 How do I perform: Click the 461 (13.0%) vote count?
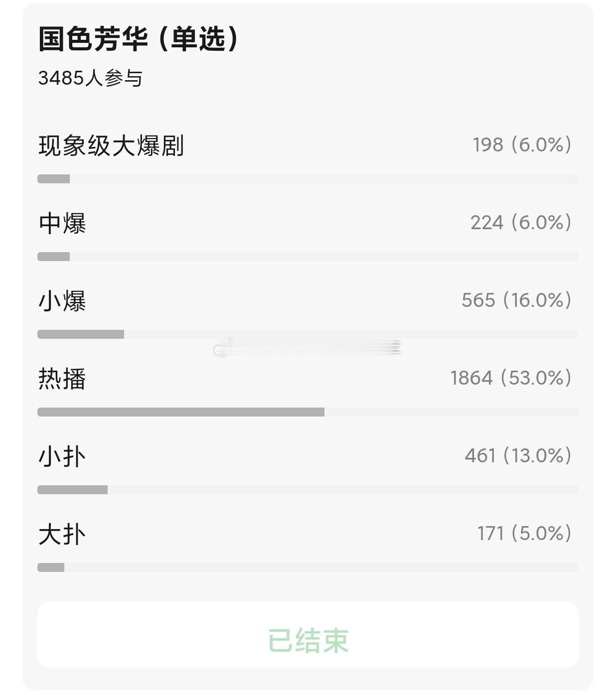(x=518, y=456)
